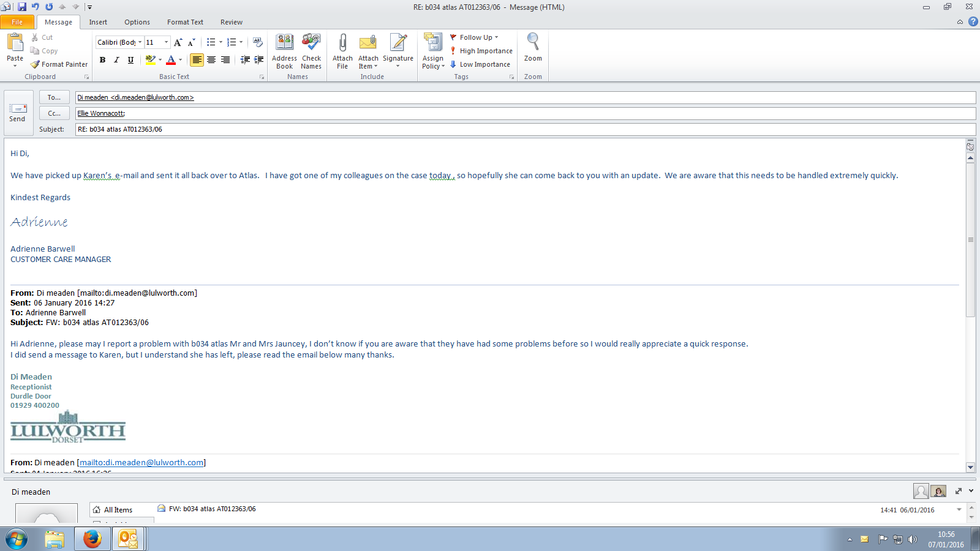Open the File tab
This screenshot has width=980, height=551.
(x=17, y=22)
